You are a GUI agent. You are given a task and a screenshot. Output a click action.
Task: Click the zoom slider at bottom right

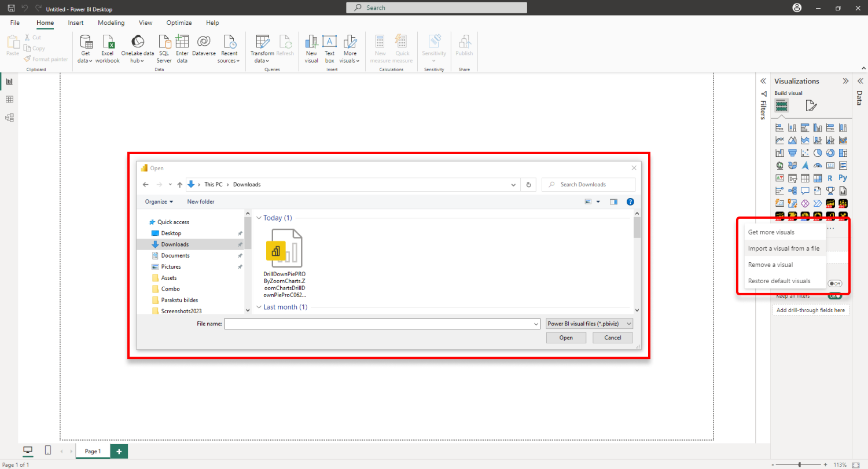800,465
